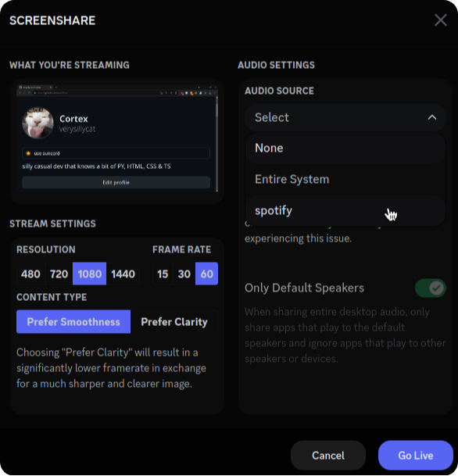The height and width of the screenshot is (476, 458).
Task: Set resolution to 1080
Action: pyautogui.click(x=90, y=274)
